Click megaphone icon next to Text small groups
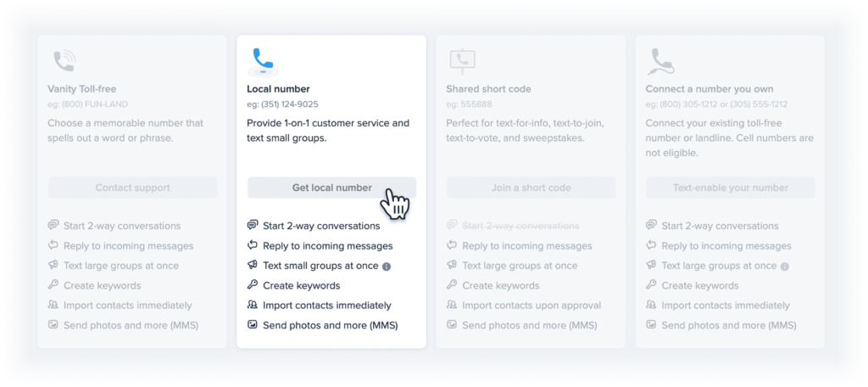This screenshot has height=387, width=868. 253,265
